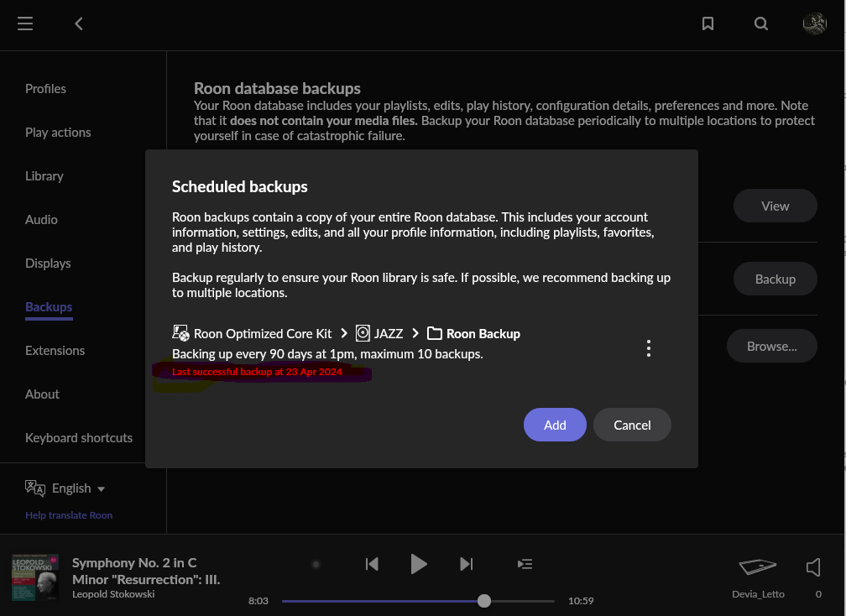The width and height of the screenshot is (846, 616).
Task: Open the Audio settings tab
Action: pyautogui.click(x=41, y=220)
